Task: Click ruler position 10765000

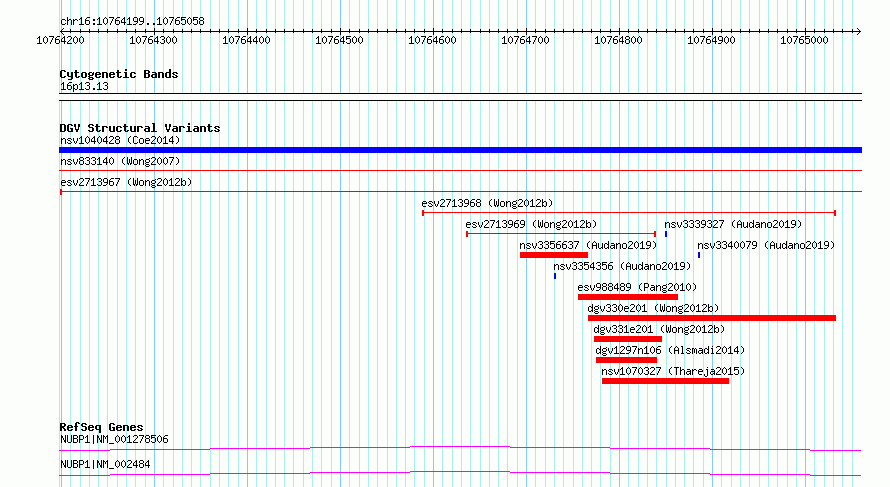Action: click(x=805, y=40)
